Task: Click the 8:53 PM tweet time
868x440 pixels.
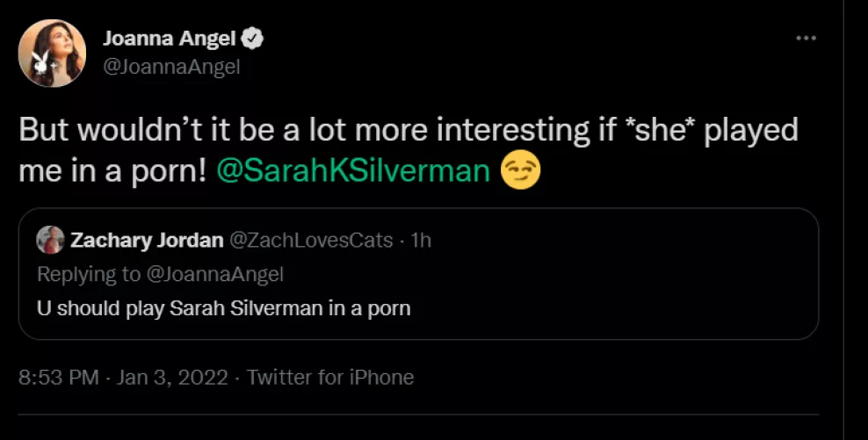Action: pyautogui.click(x=58, y=378)
